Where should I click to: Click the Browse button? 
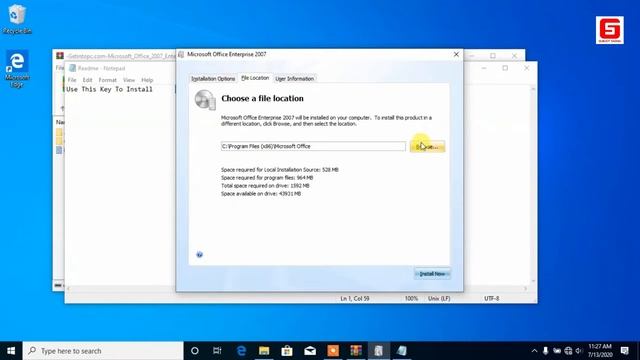click(427, 146)
